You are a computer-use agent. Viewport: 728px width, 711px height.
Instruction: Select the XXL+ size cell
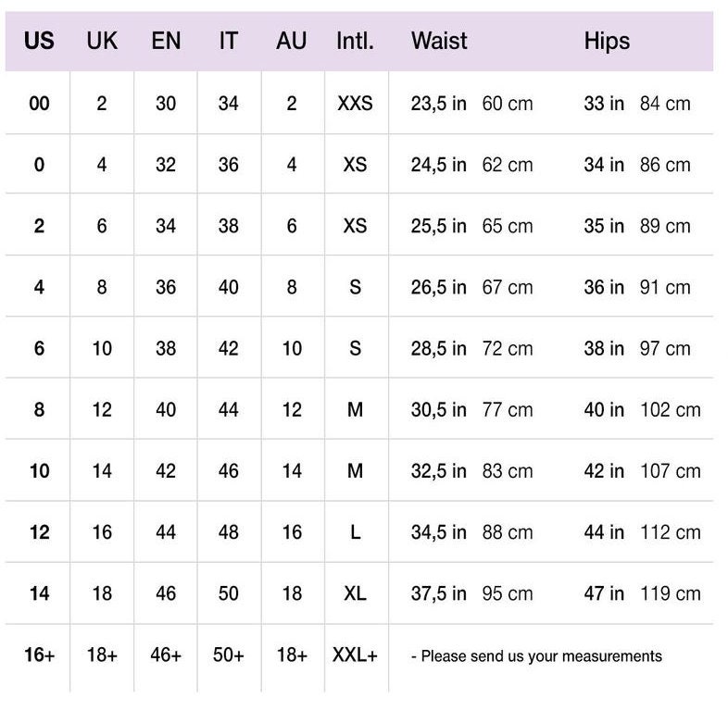point(355,655)
